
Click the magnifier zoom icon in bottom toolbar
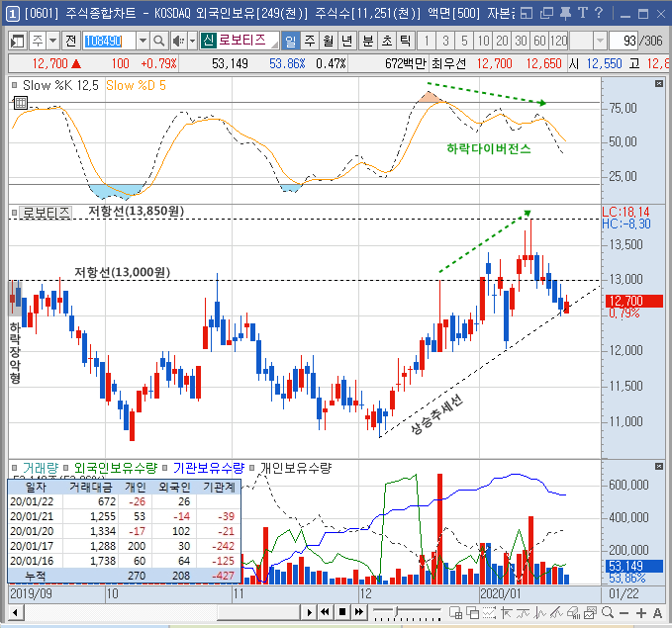coord(608,613)
